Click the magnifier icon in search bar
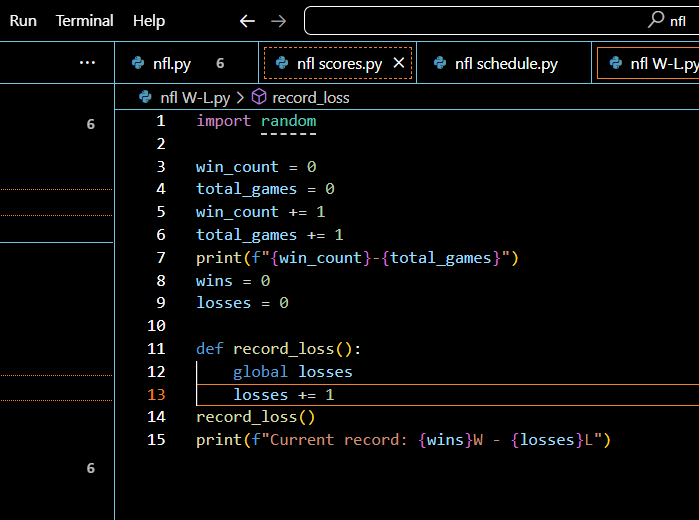Image resolution: width=699 pixels, height=520 pixels. 656,20
